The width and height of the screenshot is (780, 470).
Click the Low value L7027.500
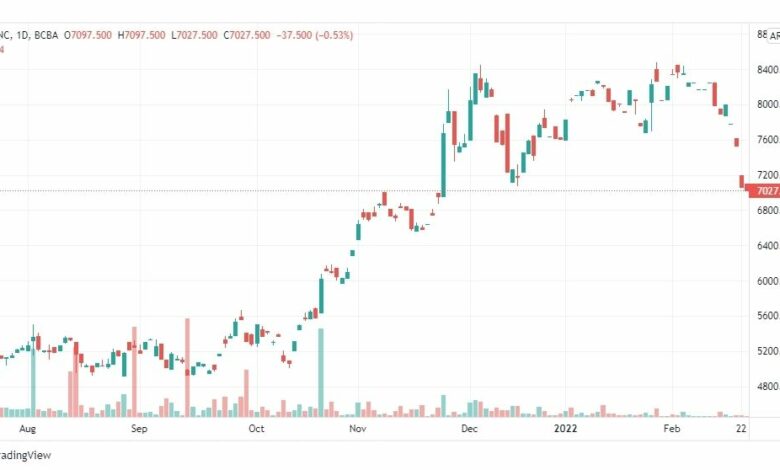pyautogui.click(x=194, y=35)
